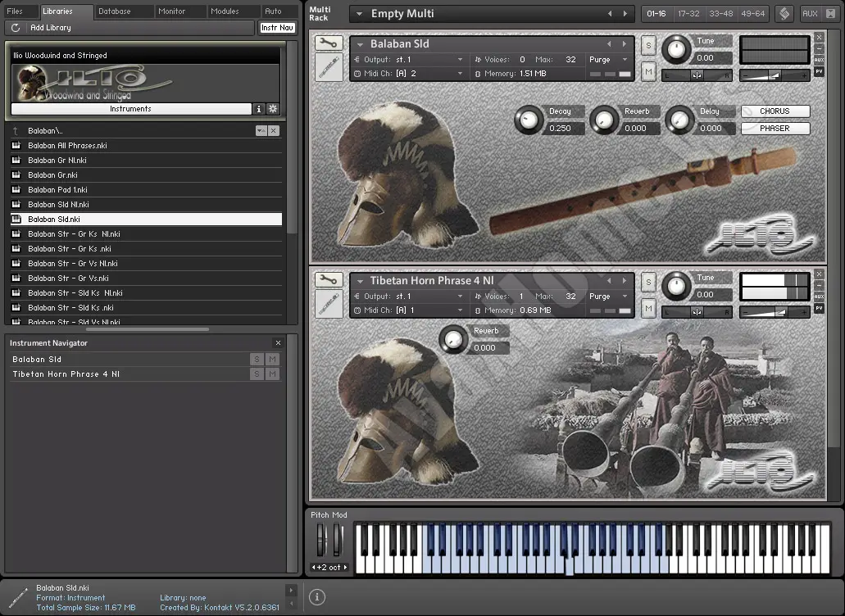Mute Balaban Sld in Instrument Navigator
The width and height of the screenshot is (845, 616).
(273, 359)
